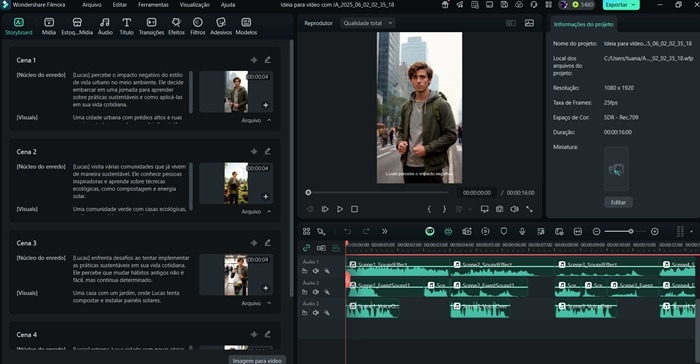Open the Efeitos tab

[176, 26]
